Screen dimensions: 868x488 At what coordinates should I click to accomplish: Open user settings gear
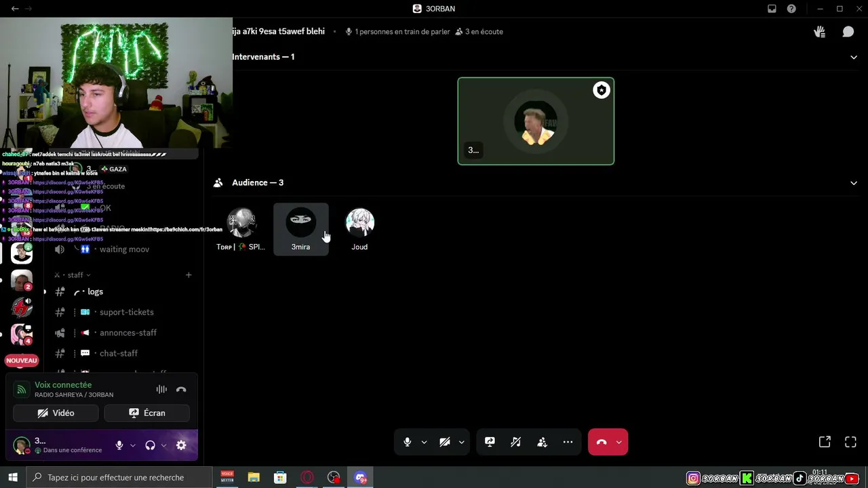pyautogui.click(x=181, y=445)
